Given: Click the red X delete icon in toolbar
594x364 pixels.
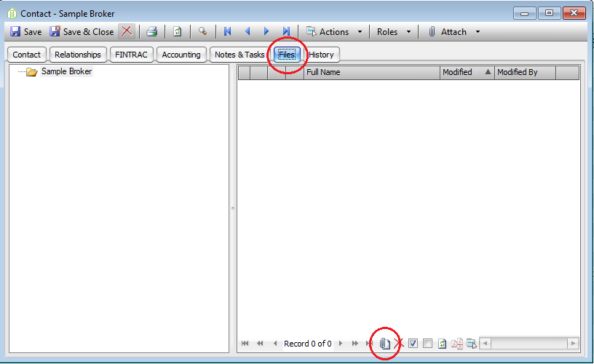Looking at the screenshot, I should (127, 31).
